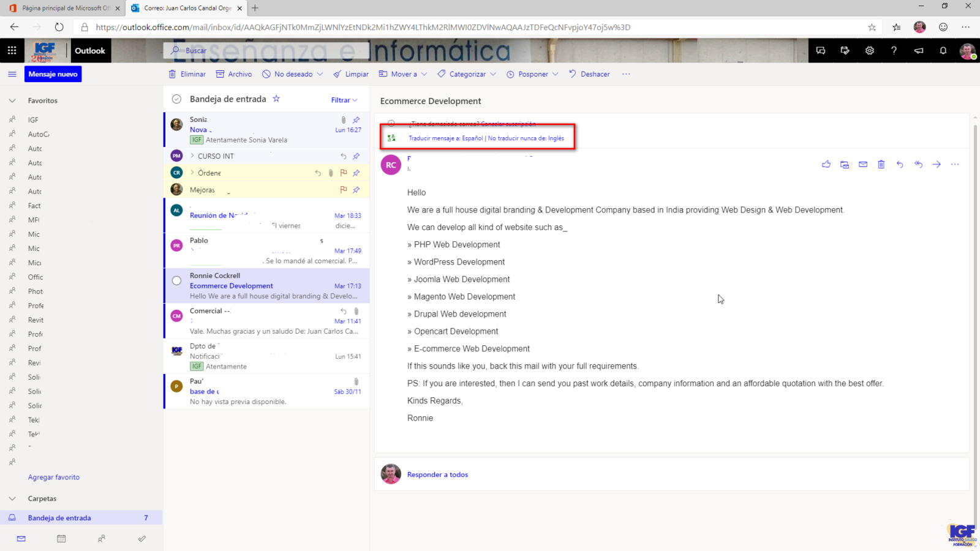Forward the email with the arrow icon
This screenshot has width=980, height=551.
(937, 164)
